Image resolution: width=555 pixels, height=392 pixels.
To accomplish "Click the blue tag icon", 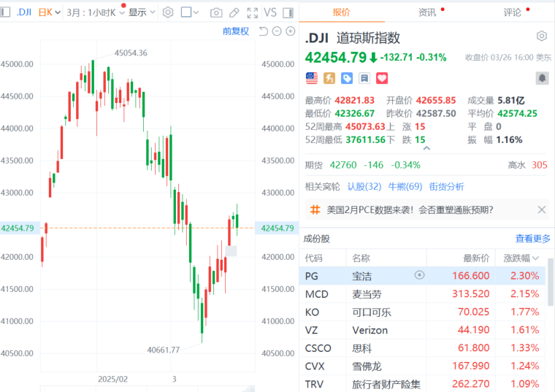I will point(347,78).
